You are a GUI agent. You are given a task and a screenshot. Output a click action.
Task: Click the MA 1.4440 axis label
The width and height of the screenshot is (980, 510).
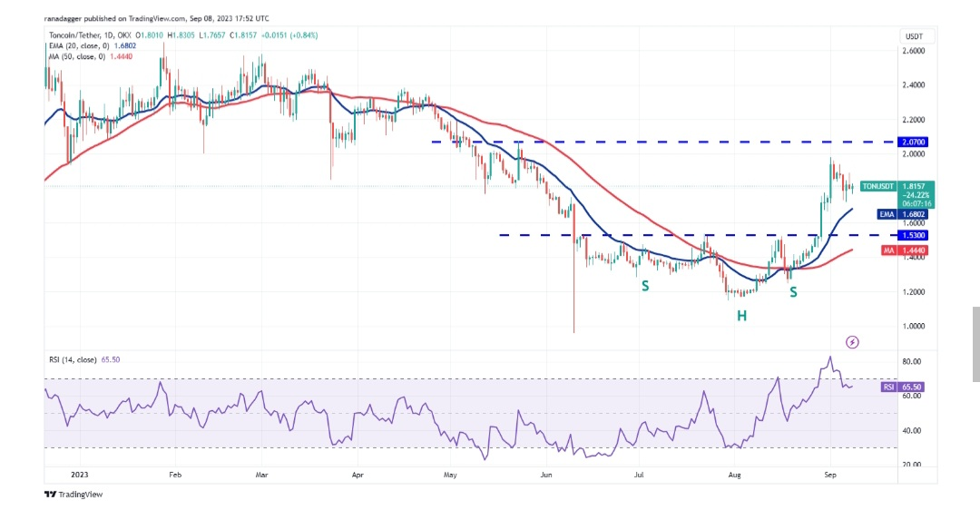[x=905, y=250]
